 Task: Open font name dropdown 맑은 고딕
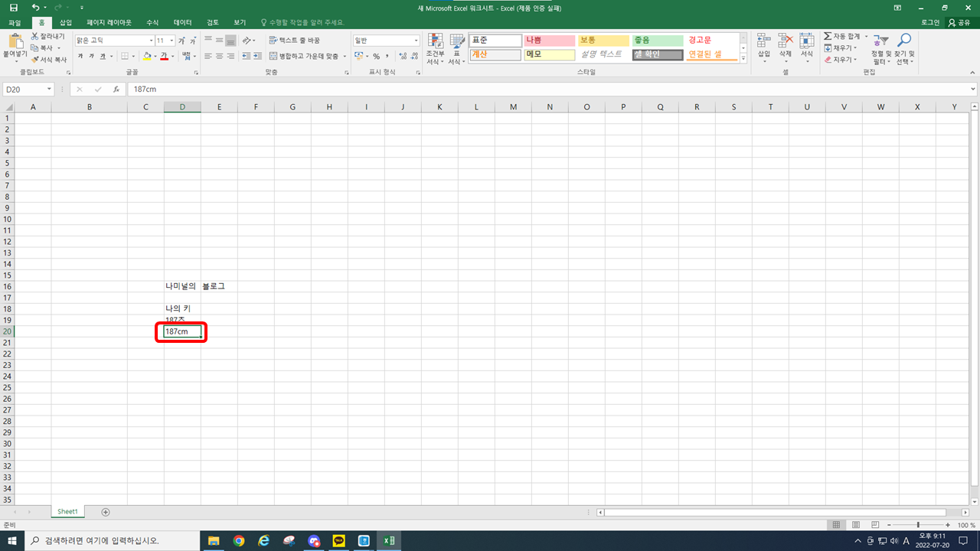pos(151,41)
